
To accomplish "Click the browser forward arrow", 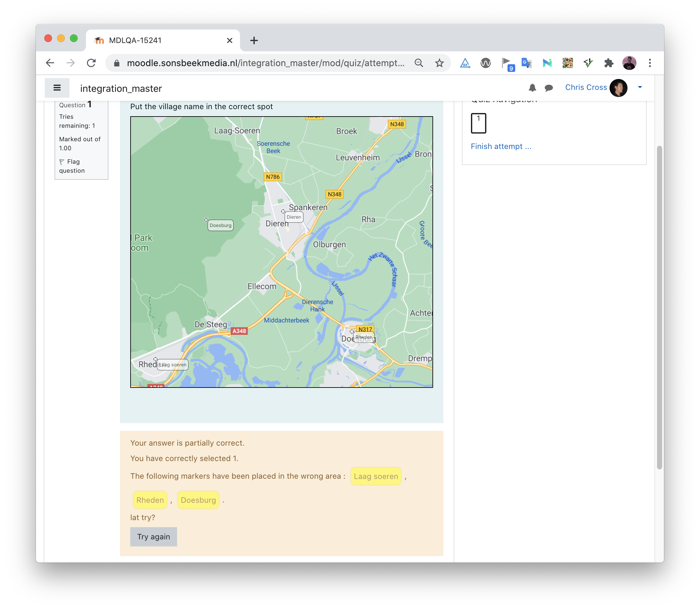I will pyautogui.click(x=70, y=63).
